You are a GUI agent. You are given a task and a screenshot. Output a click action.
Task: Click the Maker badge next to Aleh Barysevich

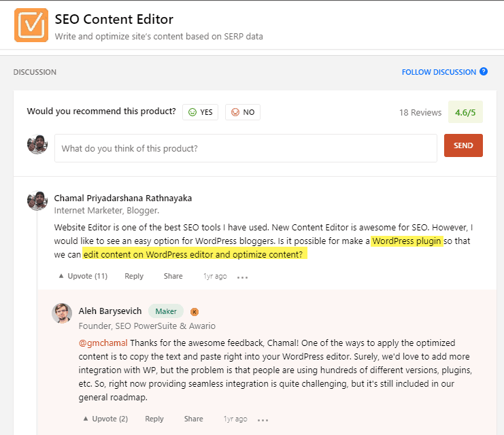point(166,311)
